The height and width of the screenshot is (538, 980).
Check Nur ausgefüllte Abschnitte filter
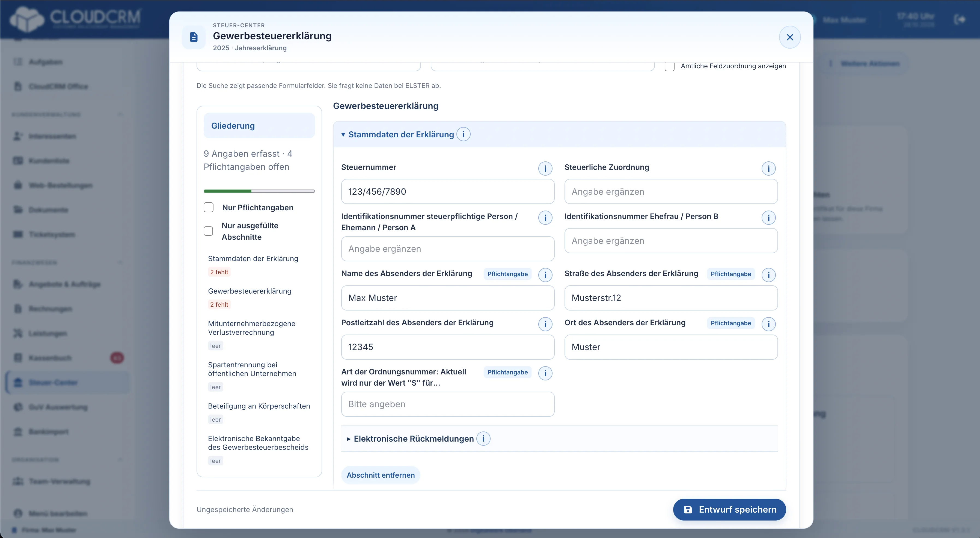(209, 231)
